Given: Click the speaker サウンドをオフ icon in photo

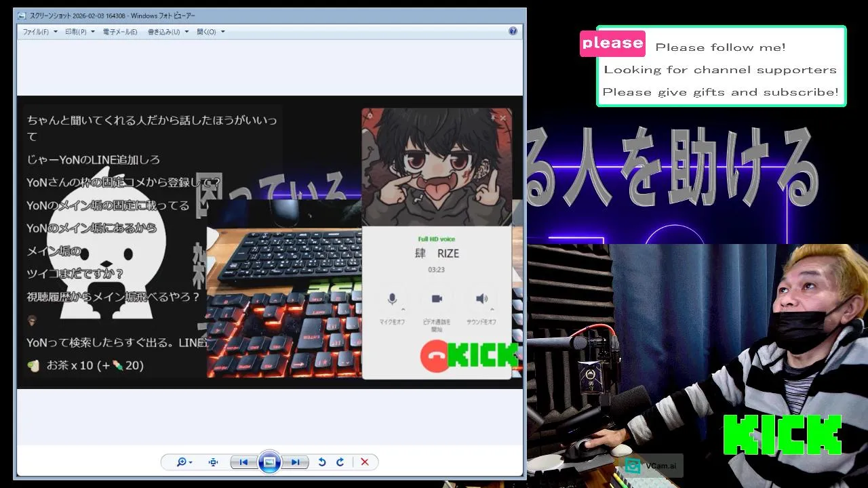Looking at the screenshot, I should coord(481,299).
